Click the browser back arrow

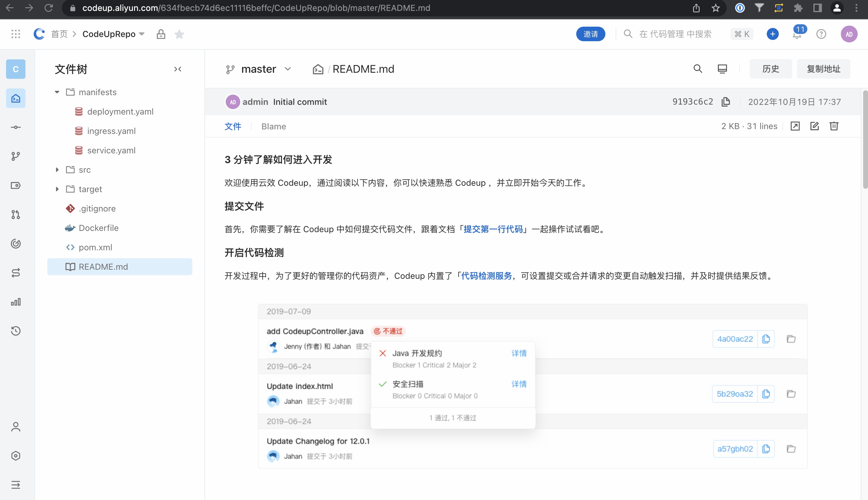[10, 8]
